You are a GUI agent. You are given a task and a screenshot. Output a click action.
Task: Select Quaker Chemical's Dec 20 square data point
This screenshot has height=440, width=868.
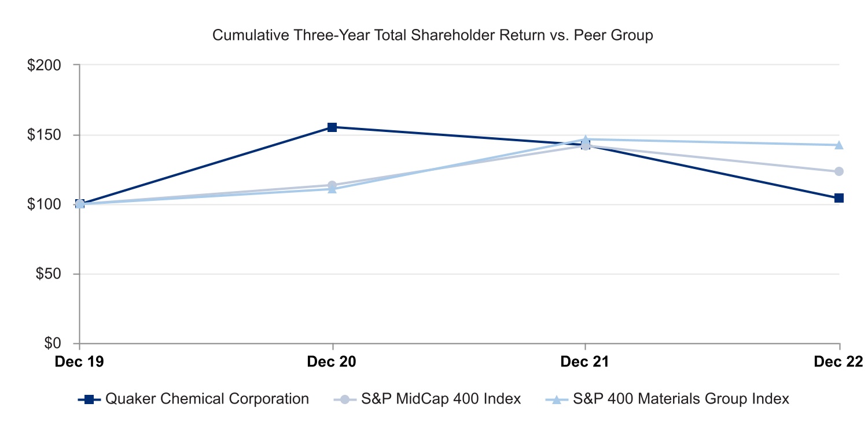pyautogui.click(x=332, y=127)
